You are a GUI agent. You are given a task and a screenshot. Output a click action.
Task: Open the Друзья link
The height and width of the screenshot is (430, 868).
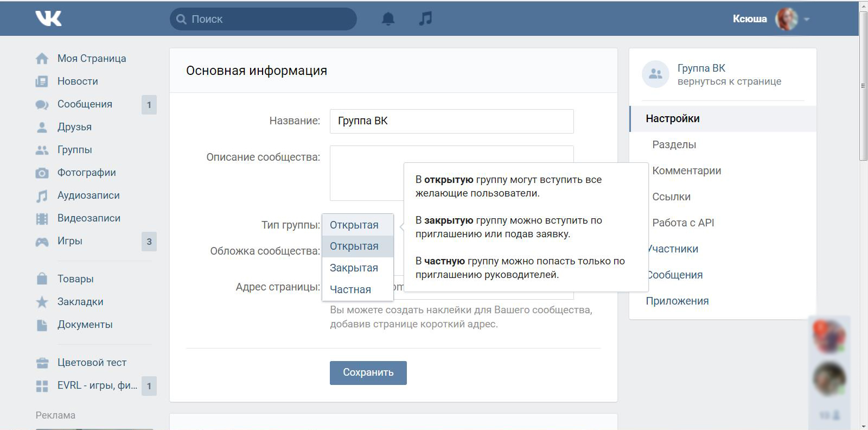[x=74, y=127]
